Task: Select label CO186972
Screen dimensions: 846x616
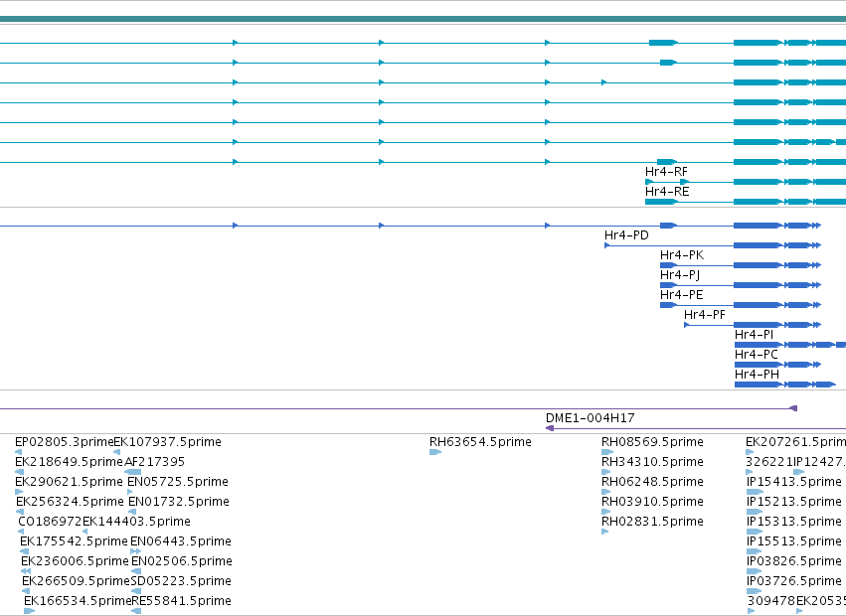Action: [x=50, y=522]
